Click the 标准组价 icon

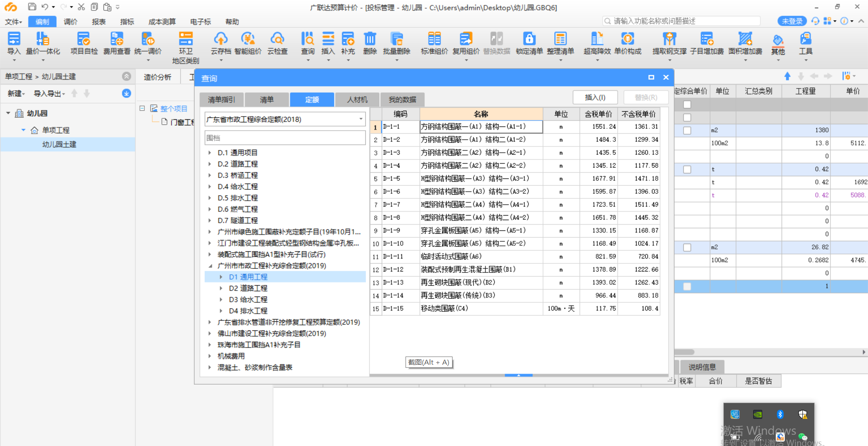(434, 44)
